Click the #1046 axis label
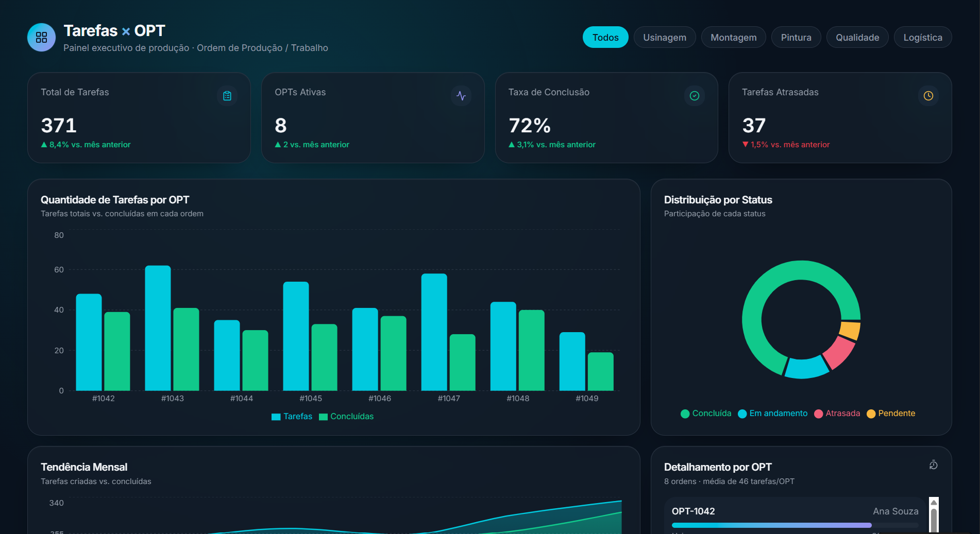This screenshot has width=980, height=534. coord(380,399)
